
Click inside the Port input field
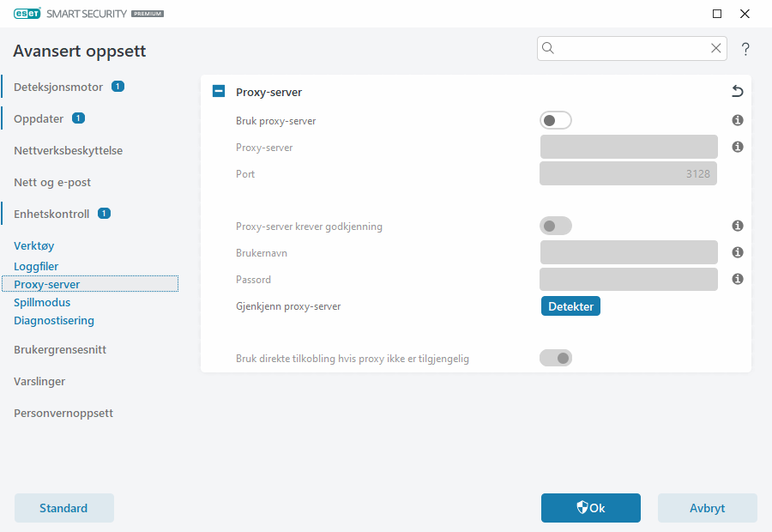(x=628, y=173)
